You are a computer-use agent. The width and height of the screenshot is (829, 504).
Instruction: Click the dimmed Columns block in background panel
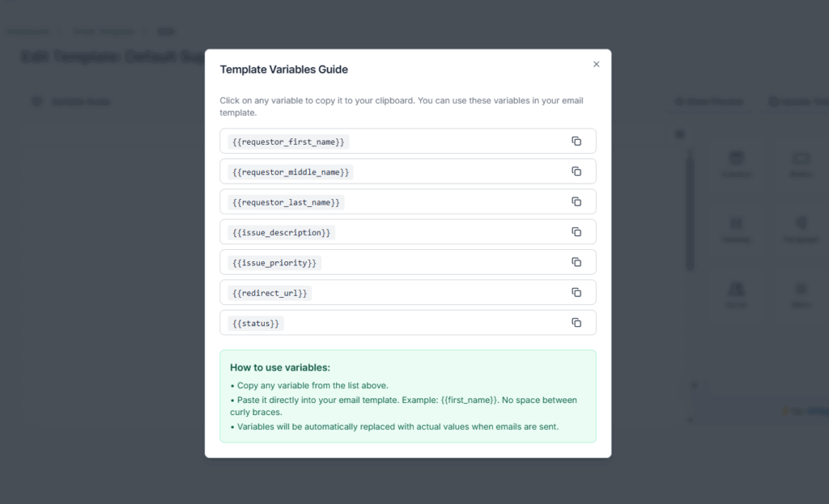[x=736, y=164]
